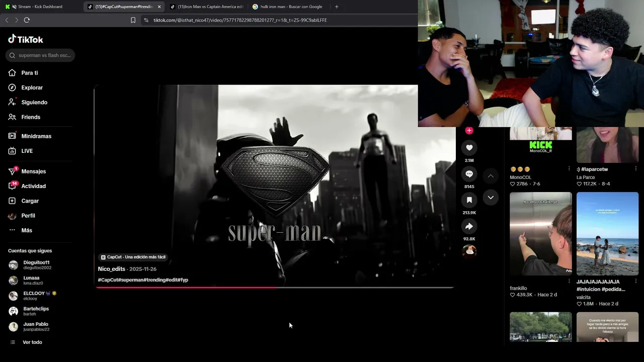
Task: Click the tiktok.com address bar URL
Action: point(240,20)
